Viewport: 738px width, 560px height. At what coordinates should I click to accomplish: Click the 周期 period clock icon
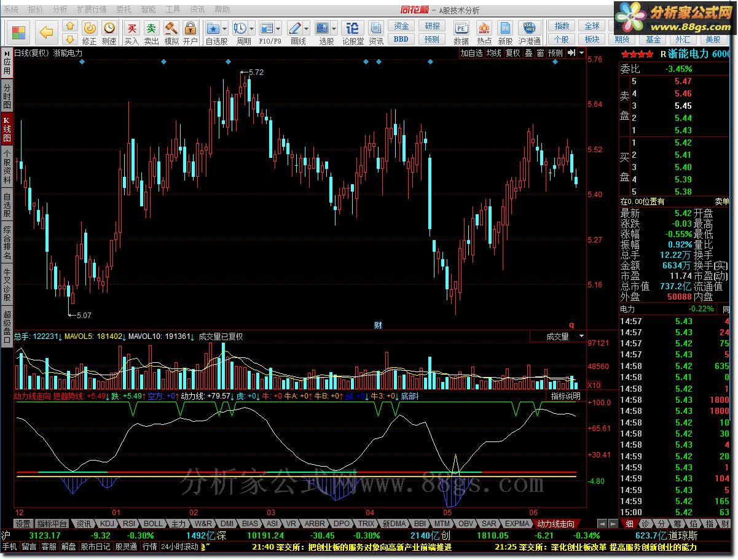click(x=240, y=28)
